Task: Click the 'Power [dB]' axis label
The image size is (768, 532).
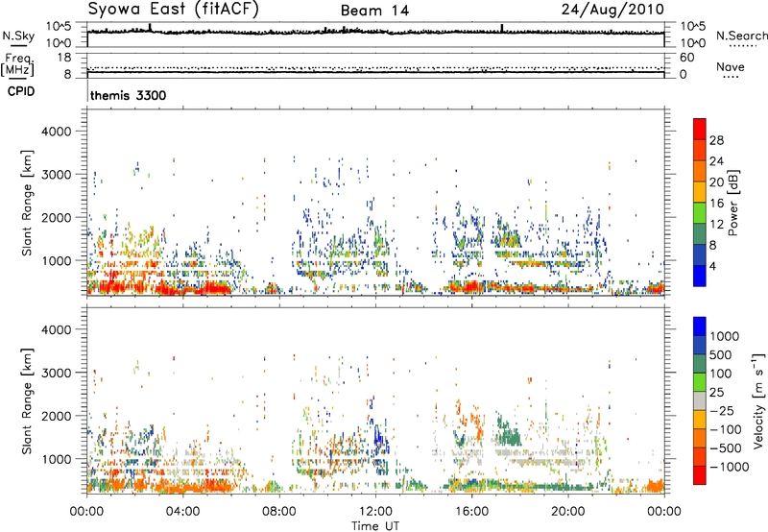Action: (x=732, y=203)
